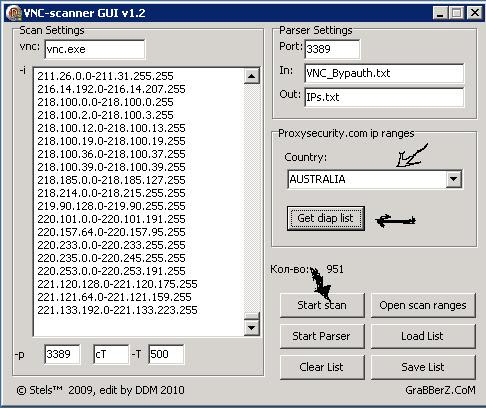Screen dimensions: 486x408
Task: Click Open scan ranges button
Action: pyautogui.click(x=423, y=305)
